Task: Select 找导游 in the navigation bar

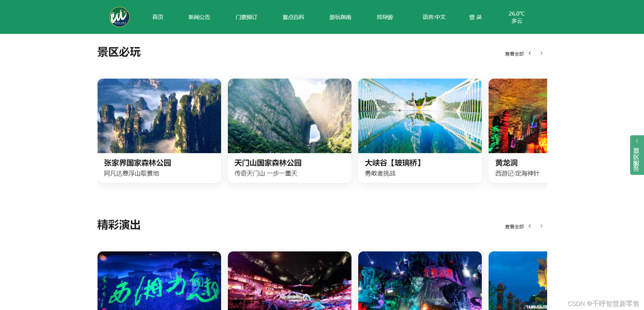Action: 385,17
